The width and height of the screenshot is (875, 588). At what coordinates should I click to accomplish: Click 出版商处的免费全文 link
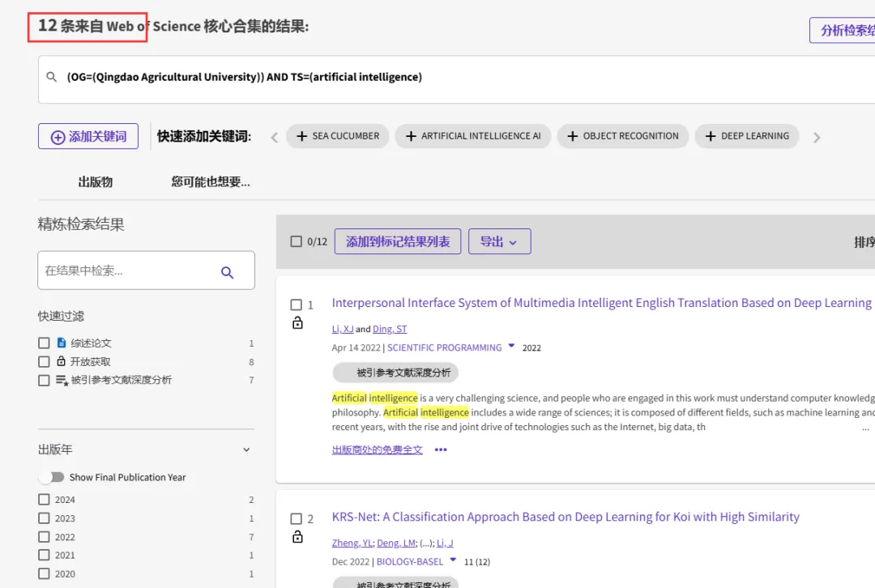378,450
